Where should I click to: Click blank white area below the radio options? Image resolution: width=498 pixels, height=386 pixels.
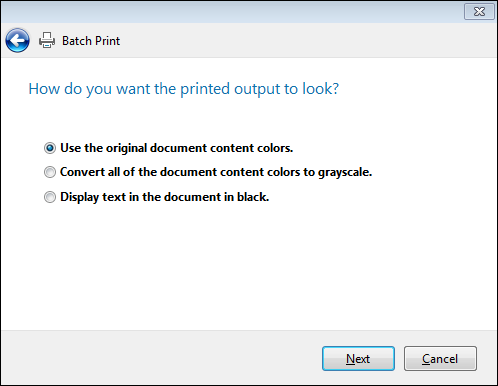coord(249,267)
